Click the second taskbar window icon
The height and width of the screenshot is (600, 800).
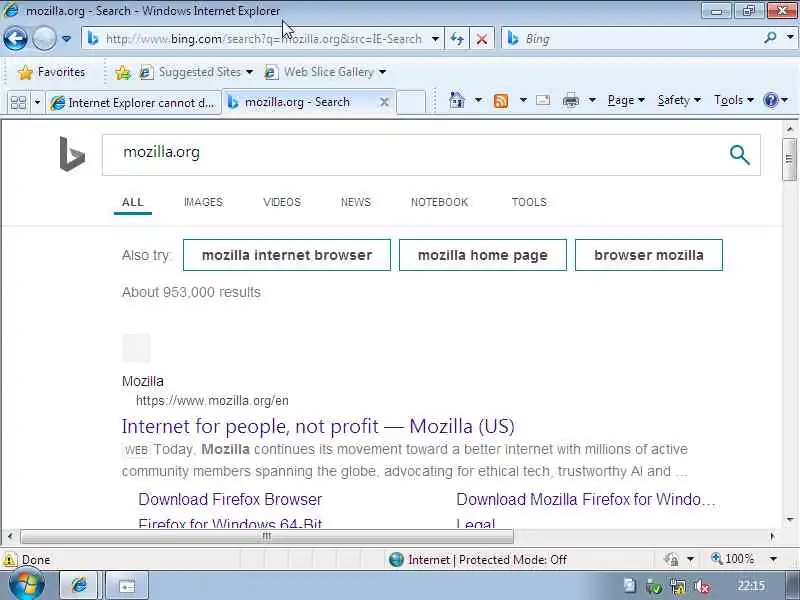(127, 585)
